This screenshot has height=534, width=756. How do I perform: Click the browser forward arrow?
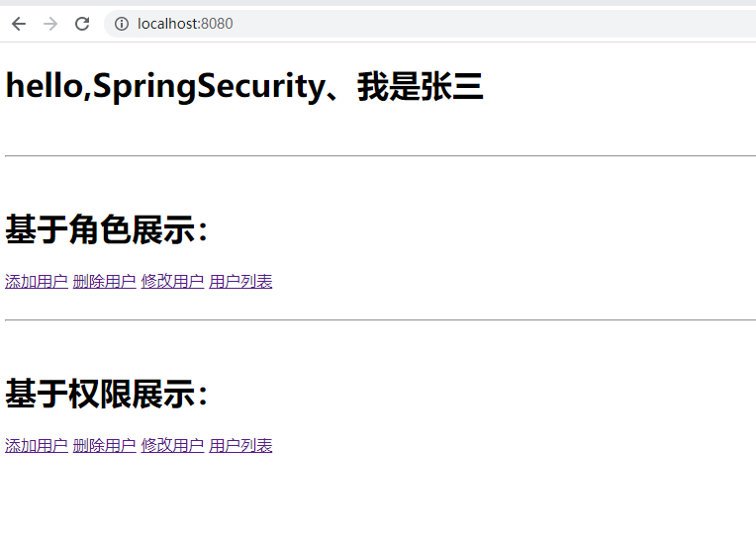coord(50,24)
